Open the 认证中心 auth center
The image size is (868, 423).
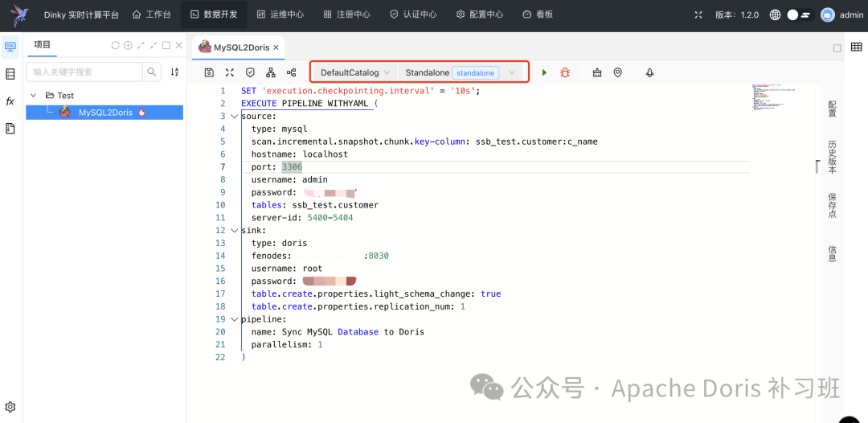[x=413, y=15]
